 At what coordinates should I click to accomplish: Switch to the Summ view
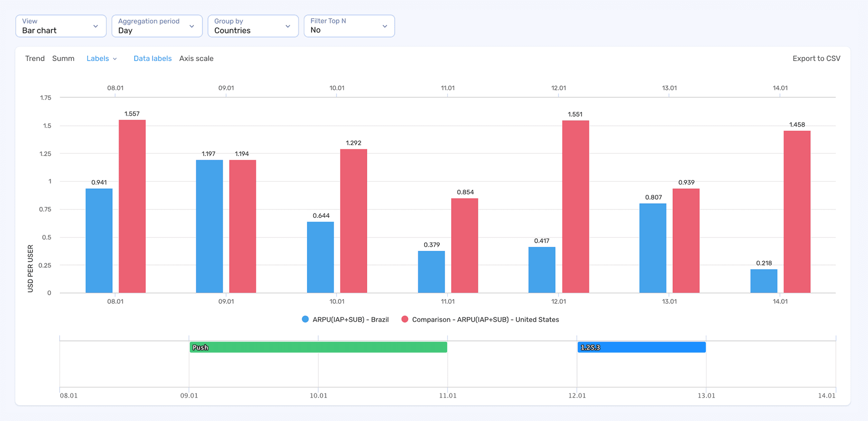point(63,58)
